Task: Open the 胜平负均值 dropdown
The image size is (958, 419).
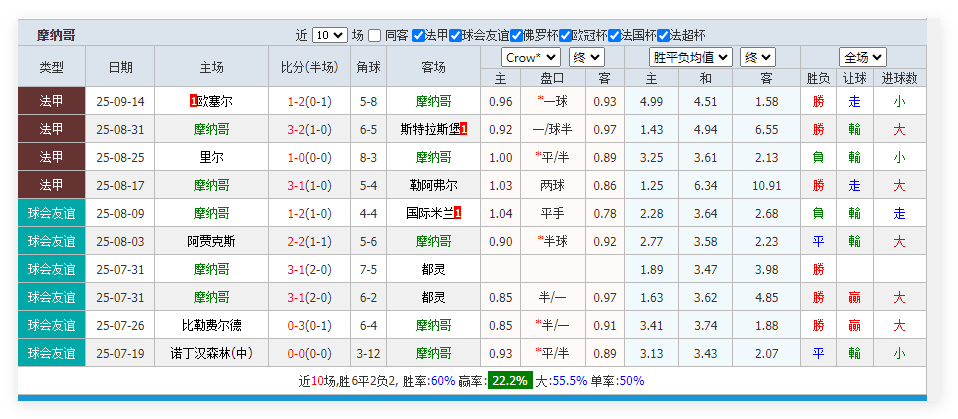Action: (691, 57)
